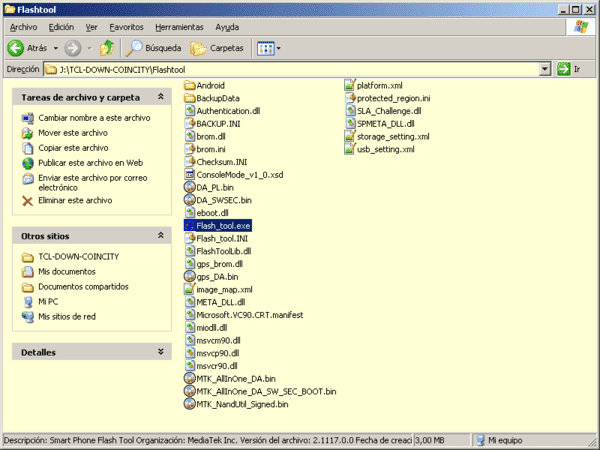Open Mis documentos in Otros sitios
The image size is (600, 450).
tap(67, 271)
